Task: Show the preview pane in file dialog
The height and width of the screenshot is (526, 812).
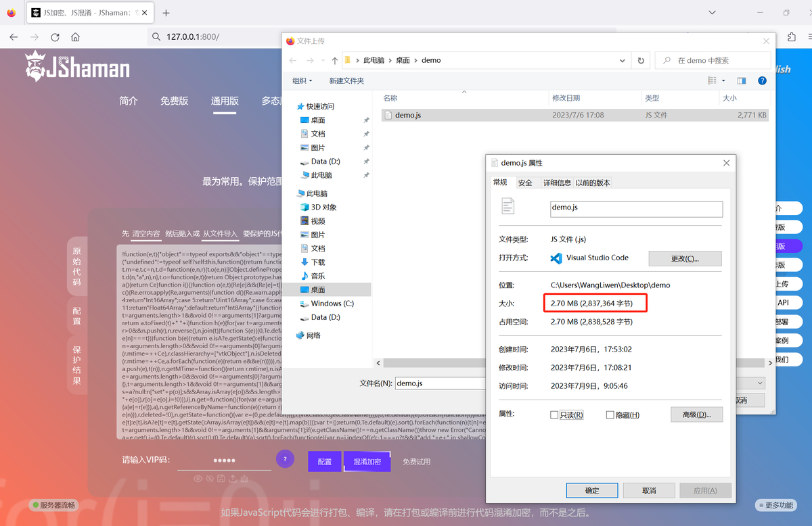Action: pyautogui.click(x=742, y=80)
